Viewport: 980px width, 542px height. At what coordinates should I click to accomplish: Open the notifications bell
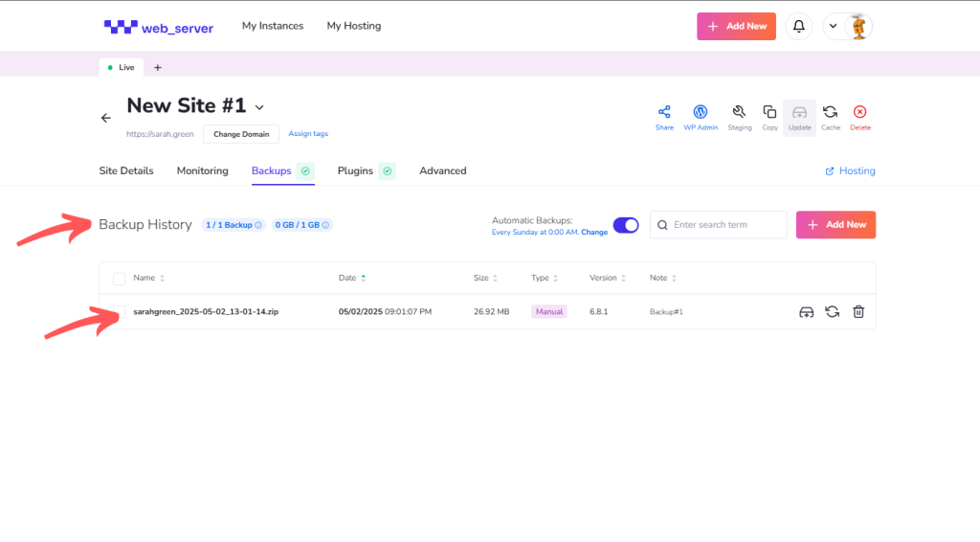coord(798,26)
